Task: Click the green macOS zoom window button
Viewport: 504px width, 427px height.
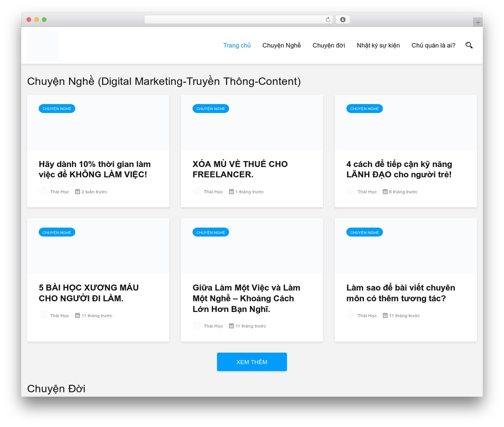Action: 44,20
